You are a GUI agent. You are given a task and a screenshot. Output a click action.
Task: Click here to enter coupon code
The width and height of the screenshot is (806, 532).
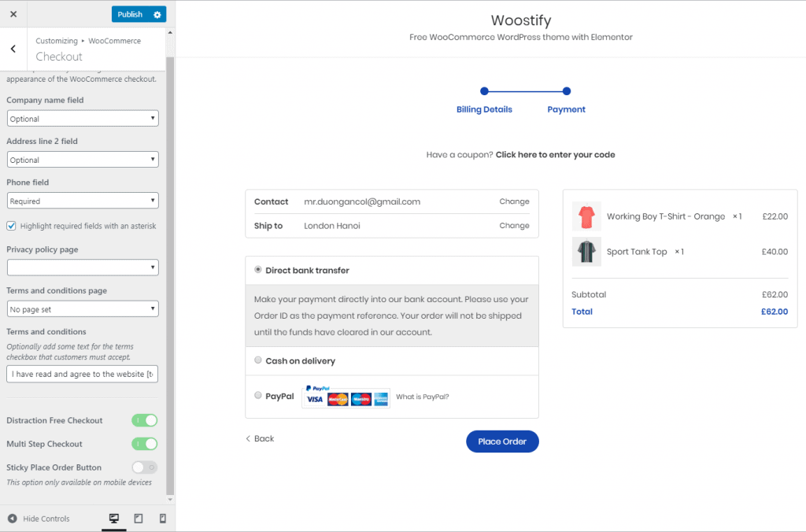coord(555,155)
